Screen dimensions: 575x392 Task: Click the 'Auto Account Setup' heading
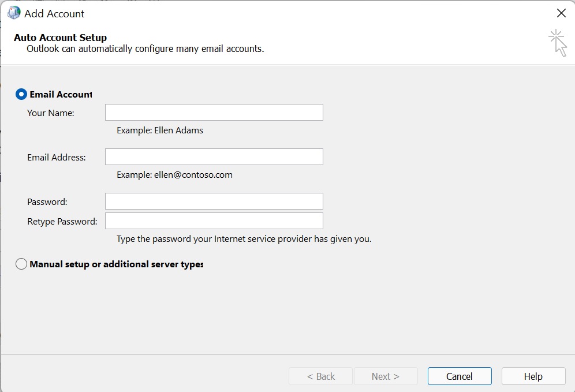click(x=61, y=38)
